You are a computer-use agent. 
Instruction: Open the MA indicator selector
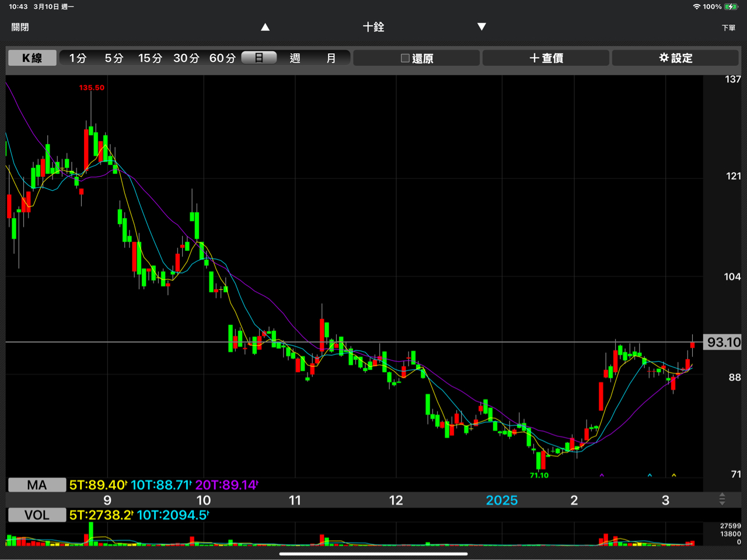37,485
